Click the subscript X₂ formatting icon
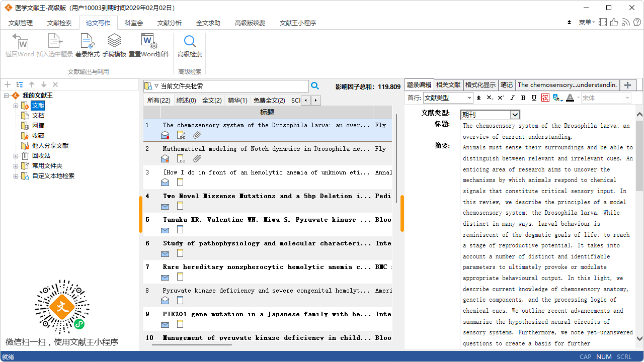This screenshot has width=644, height=362. click(490, 98)
